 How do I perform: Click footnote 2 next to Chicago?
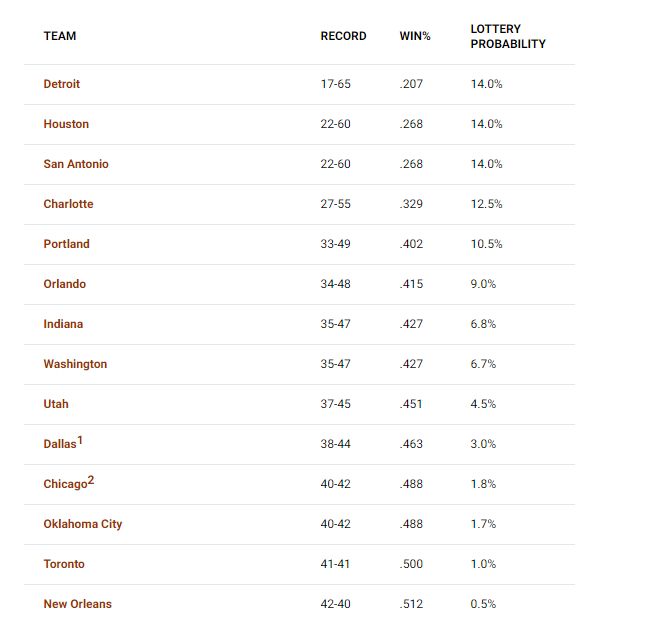[x=91, y=480]
